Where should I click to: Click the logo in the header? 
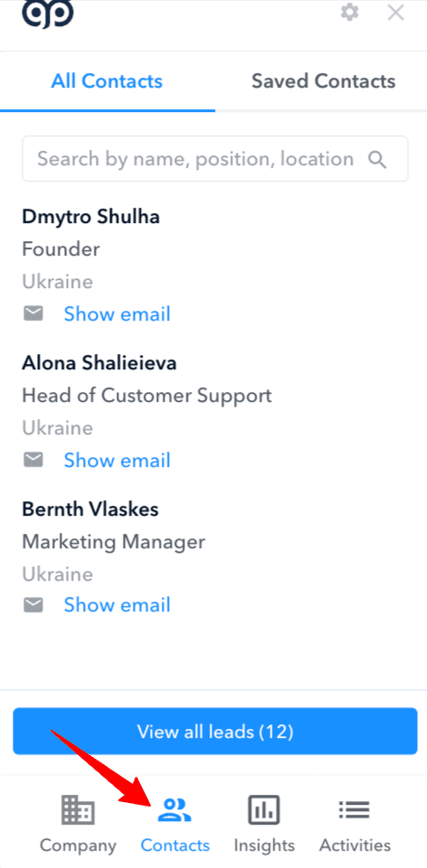48,14
